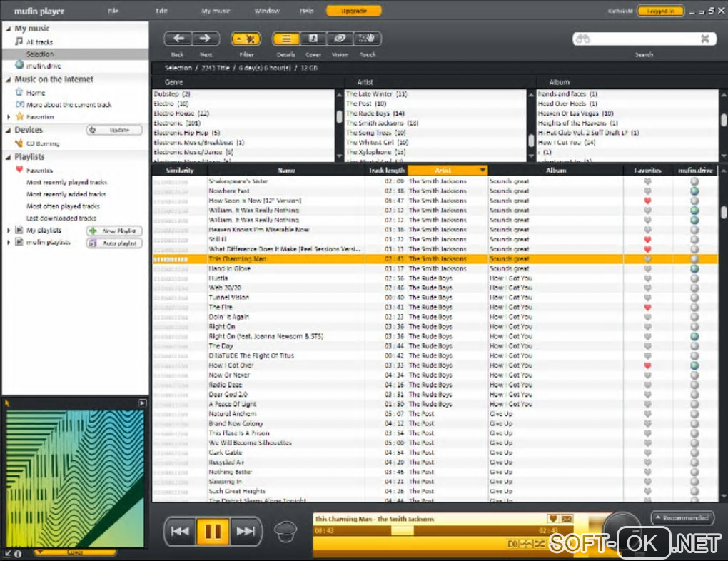The height and width of the screenshot is (561, 728).
Task: Pause the current playback
Action: (x=213, y=531)
